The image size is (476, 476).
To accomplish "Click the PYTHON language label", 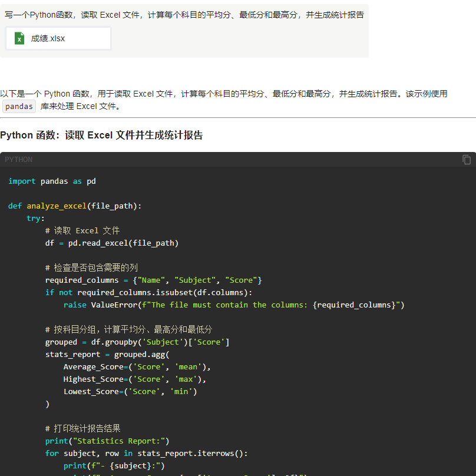I will point(18,160).
